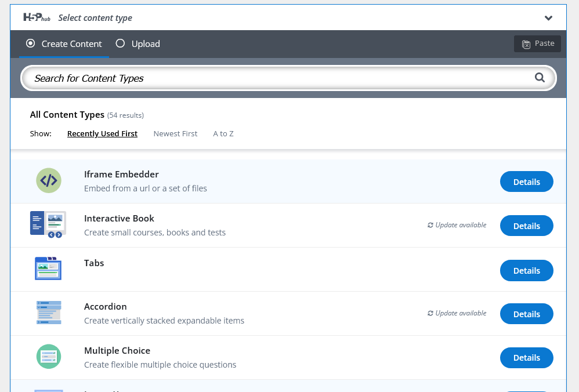Click the Paste button

pos(537,43)
